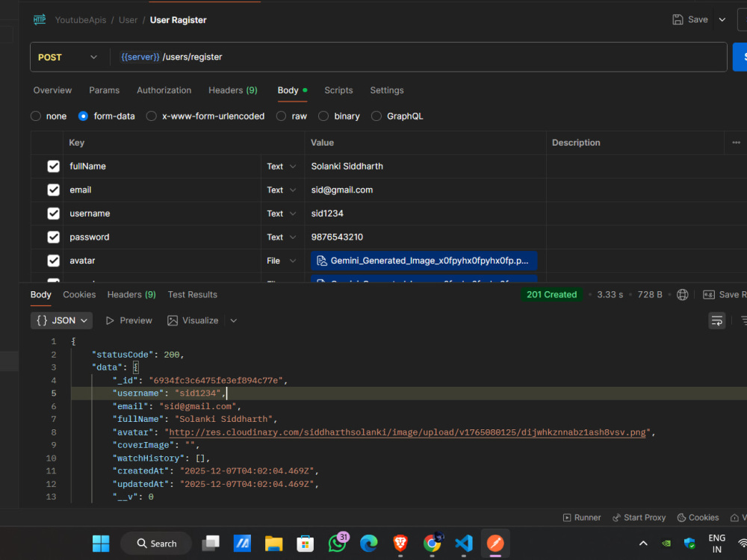The height and width of the screenshot is (560, 747).
Task: Open the form-data table options ellipsis
Action: click(736, 143)
